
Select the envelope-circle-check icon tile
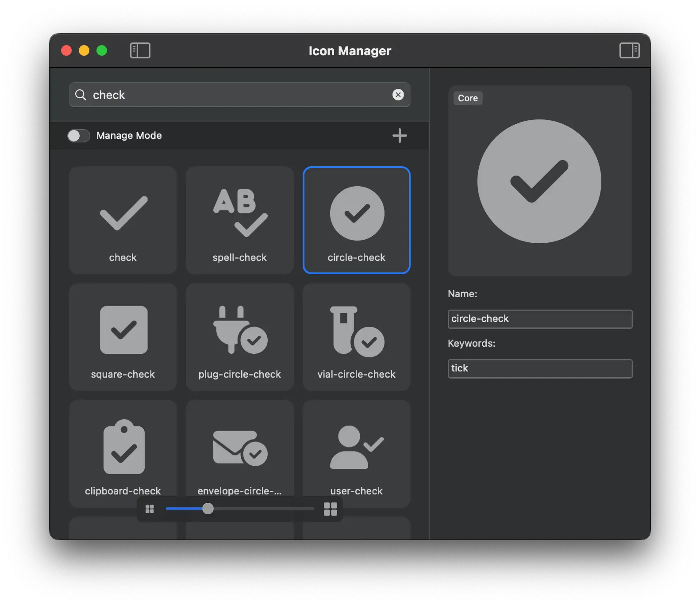click(x=240, y=454)
